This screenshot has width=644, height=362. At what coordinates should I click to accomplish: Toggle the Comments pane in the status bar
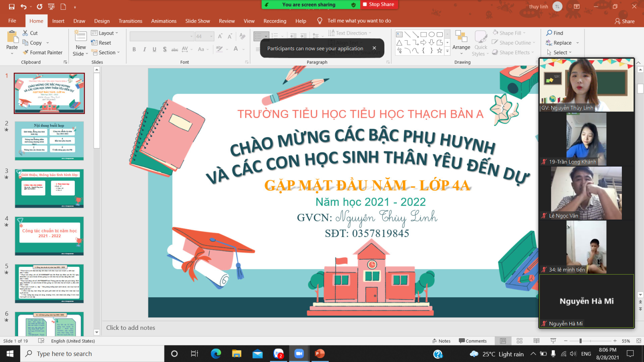(473, 341)
